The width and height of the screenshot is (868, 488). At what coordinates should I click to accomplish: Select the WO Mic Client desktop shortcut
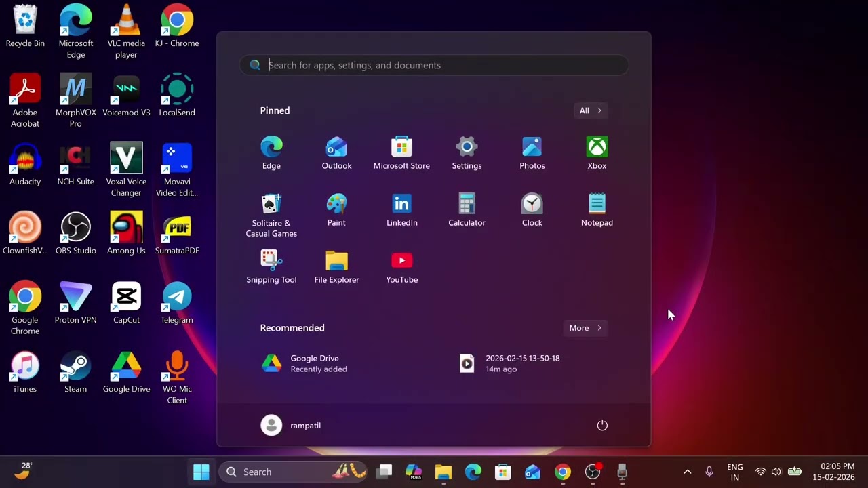(177, 378)
